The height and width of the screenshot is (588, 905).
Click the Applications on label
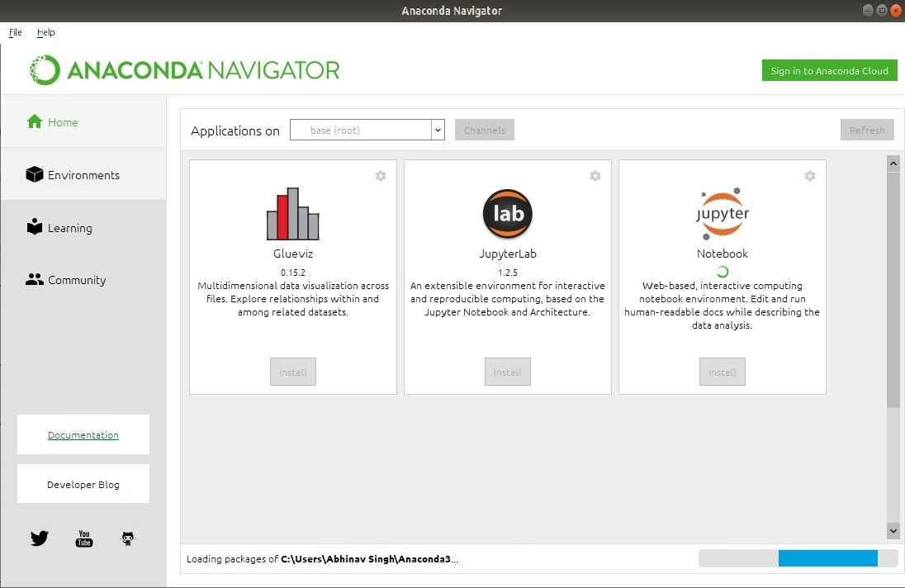(235, 131)
